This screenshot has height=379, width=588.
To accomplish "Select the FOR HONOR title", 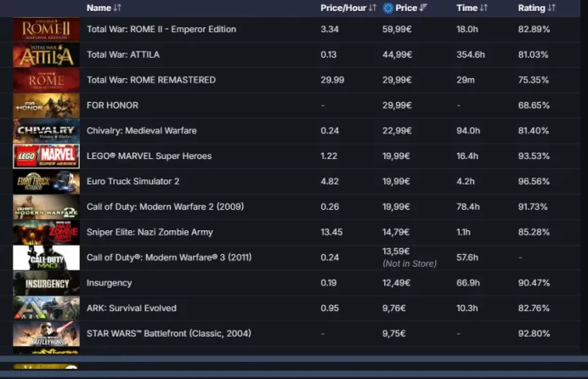I will (x=112, y=105).
